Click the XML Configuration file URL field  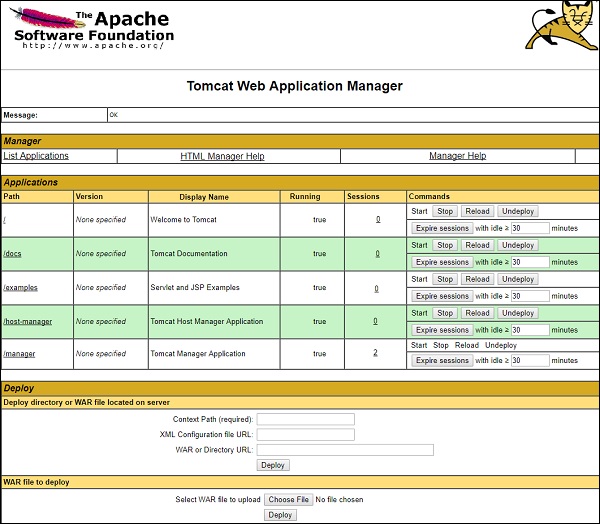pos(306,435)
